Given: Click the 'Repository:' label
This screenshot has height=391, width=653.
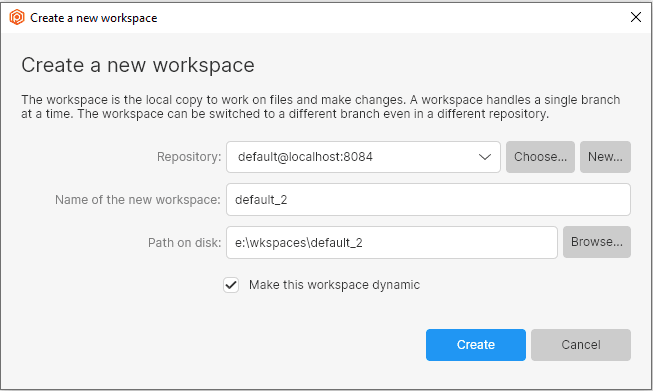Looking at the screenshot, I should [x=189, y=157].
